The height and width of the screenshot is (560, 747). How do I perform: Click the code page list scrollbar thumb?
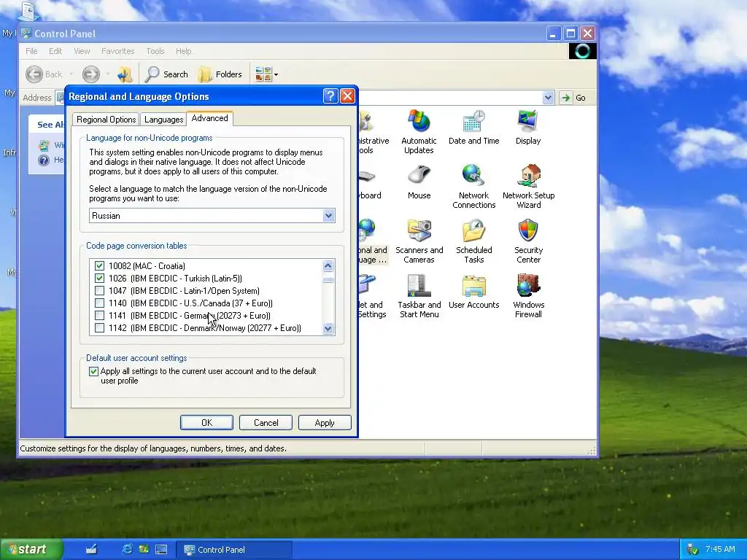pos(328,280)
